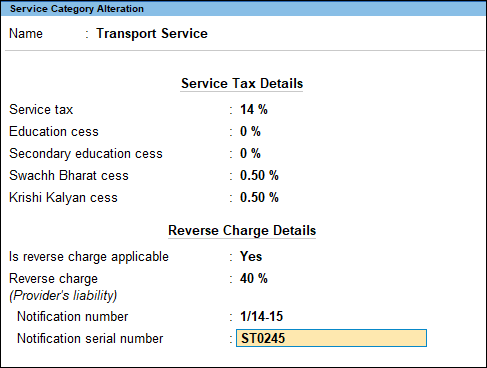The width and height of the screenshot is (487, 368).
Task: Click the Notification number label
Action: (73, 316)
